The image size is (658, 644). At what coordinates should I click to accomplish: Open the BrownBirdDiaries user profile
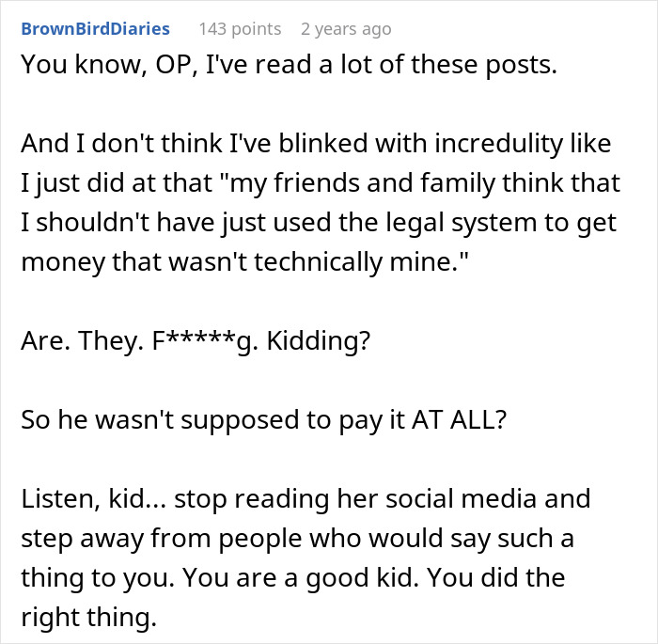tap(95, 29)
